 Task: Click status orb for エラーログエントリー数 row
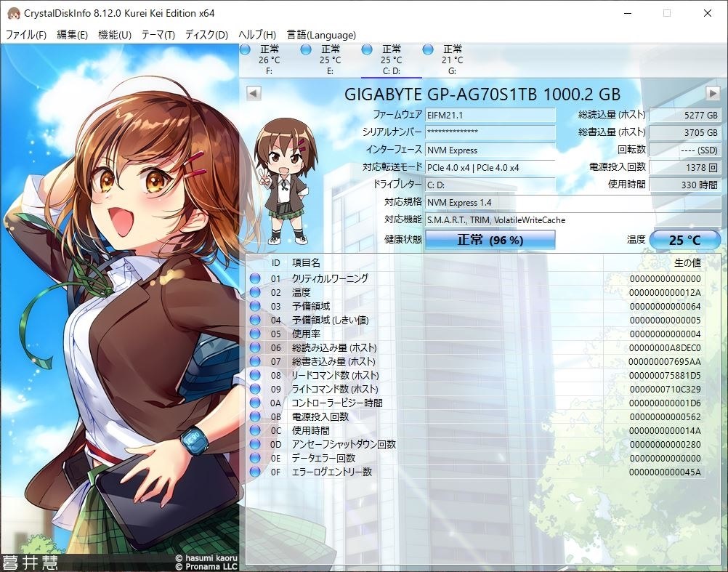[255, 472]
